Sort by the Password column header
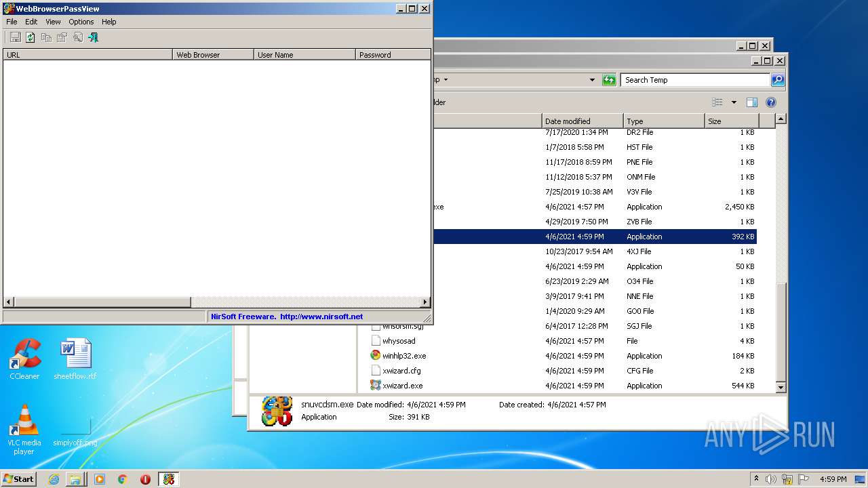Viewport: 868px width, 488px height. [x=393, y=55]
